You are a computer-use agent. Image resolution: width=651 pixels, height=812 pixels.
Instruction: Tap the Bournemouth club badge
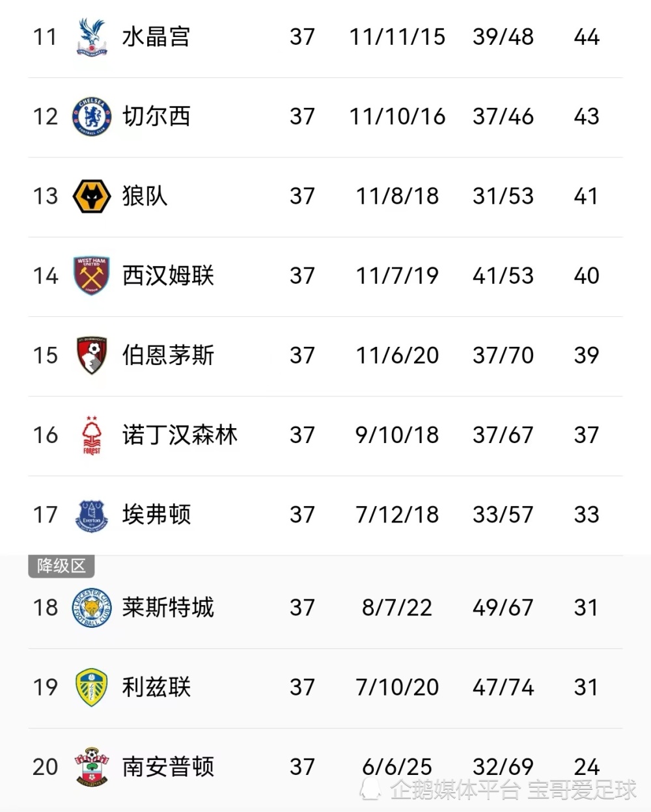tap(92, 355)
